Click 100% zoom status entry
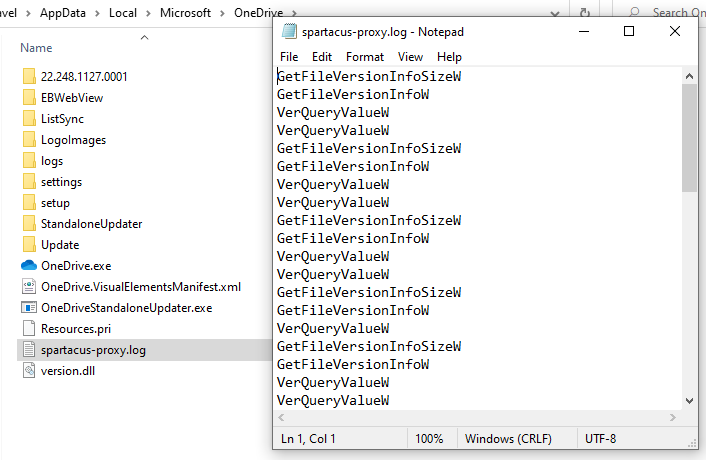 (x=429, y=438)
